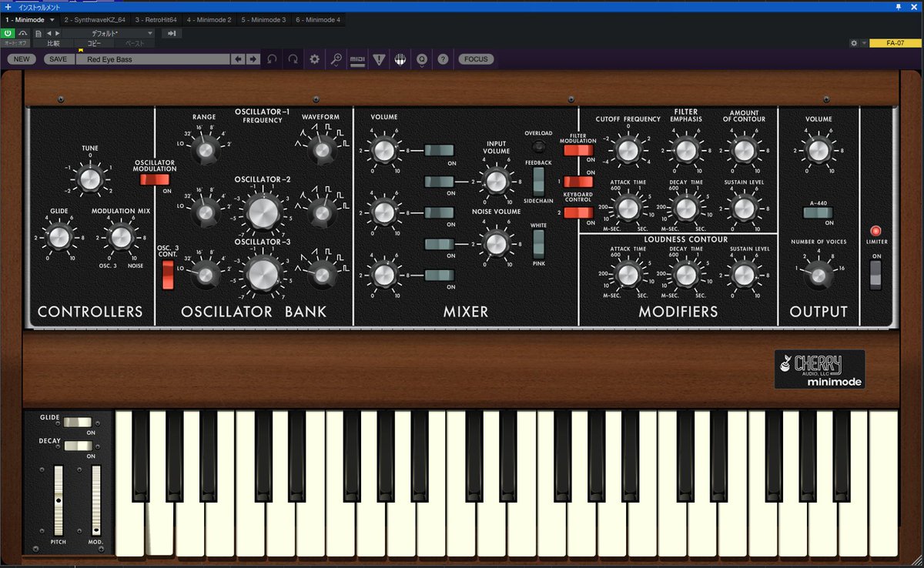Viewport: 924px width, 568px height.
Task: Open the デフォルト preset dropdown
Action: click(108, 33)
